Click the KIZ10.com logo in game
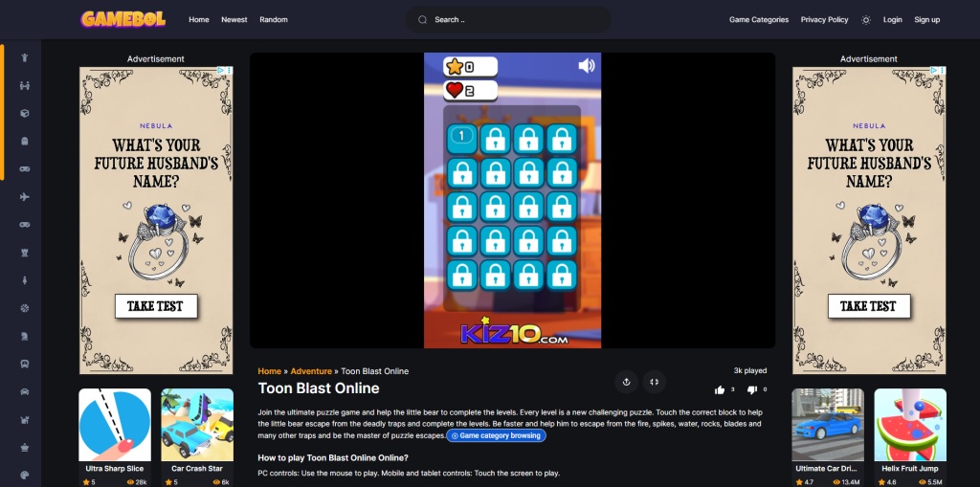The height and width of the screenshot is (487, 980). (514, 331)
